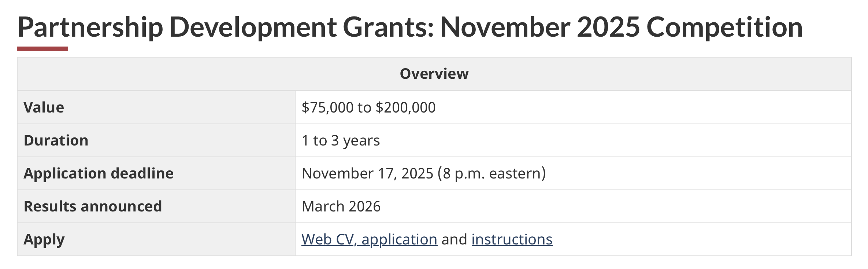Image resolution: width=868 pixels, height=269 pixels.
Task: Open the Web CV, application link
Action: tap(369, 240)
